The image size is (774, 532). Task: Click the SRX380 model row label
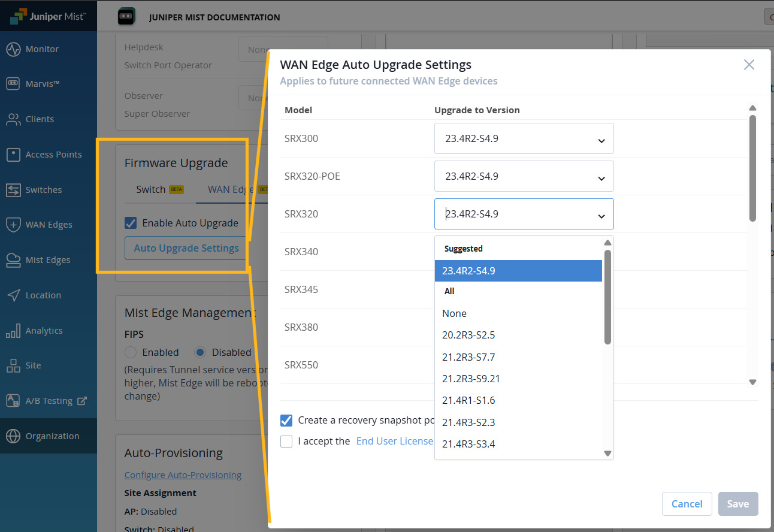[x=301, y=327]
